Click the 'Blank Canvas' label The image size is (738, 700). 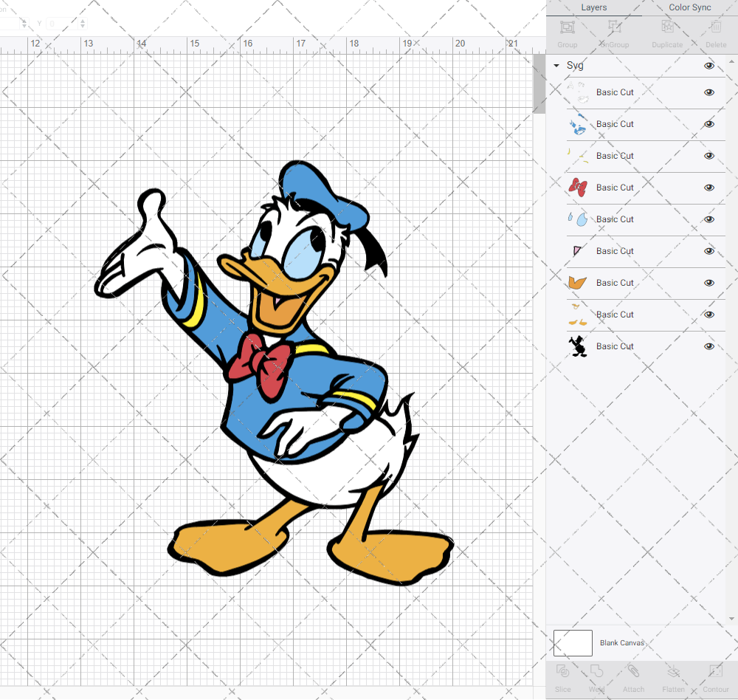click(621, 643)
